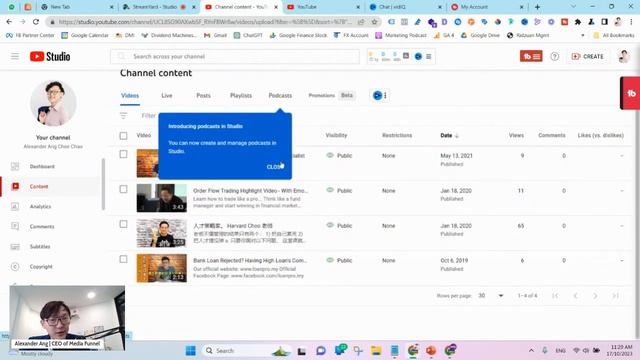Switch to the YouTube browser tab
This screenshot has height=360, width=640.
click(322, 7)
